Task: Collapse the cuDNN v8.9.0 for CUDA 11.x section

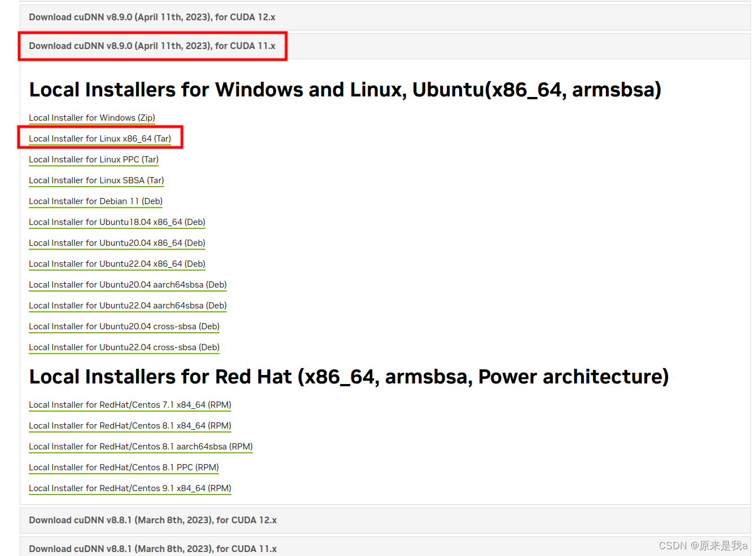Action: click(152, 46)
